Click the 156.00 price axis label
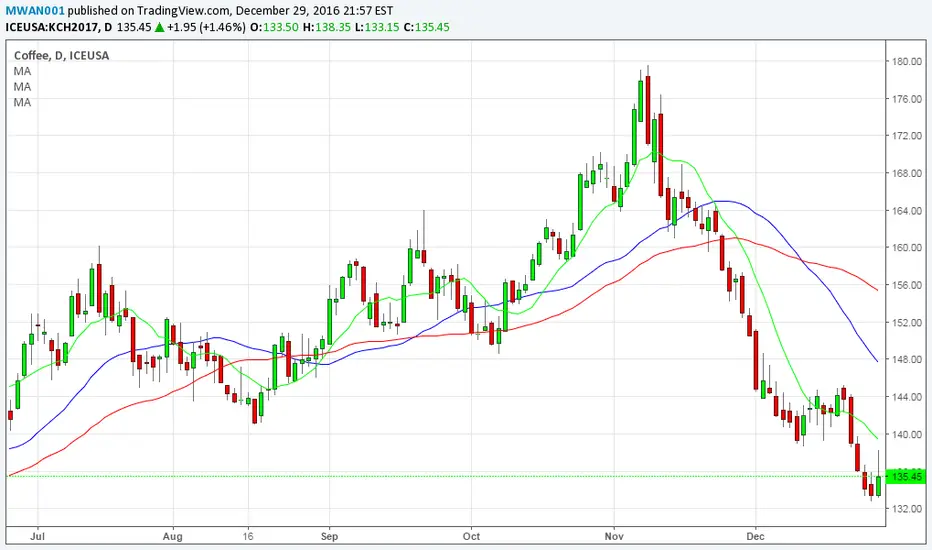This screenshot has width=932, height=550. coord(907,285)
